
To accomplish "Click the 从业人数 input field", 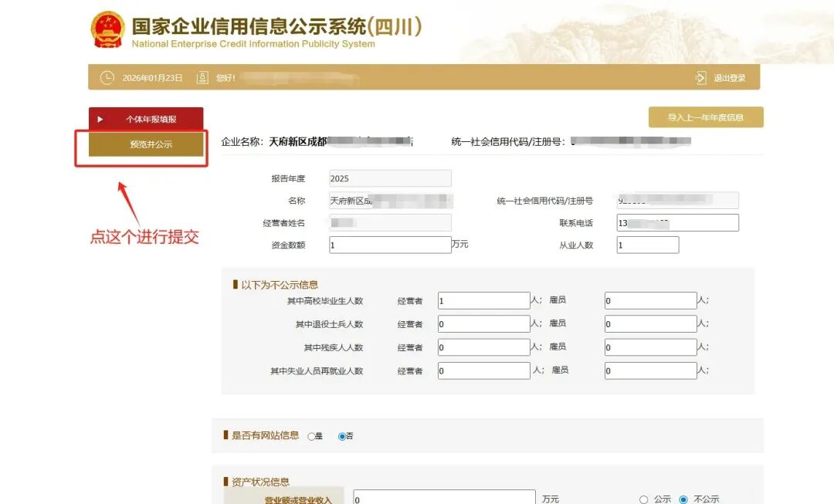I will 647,244.
